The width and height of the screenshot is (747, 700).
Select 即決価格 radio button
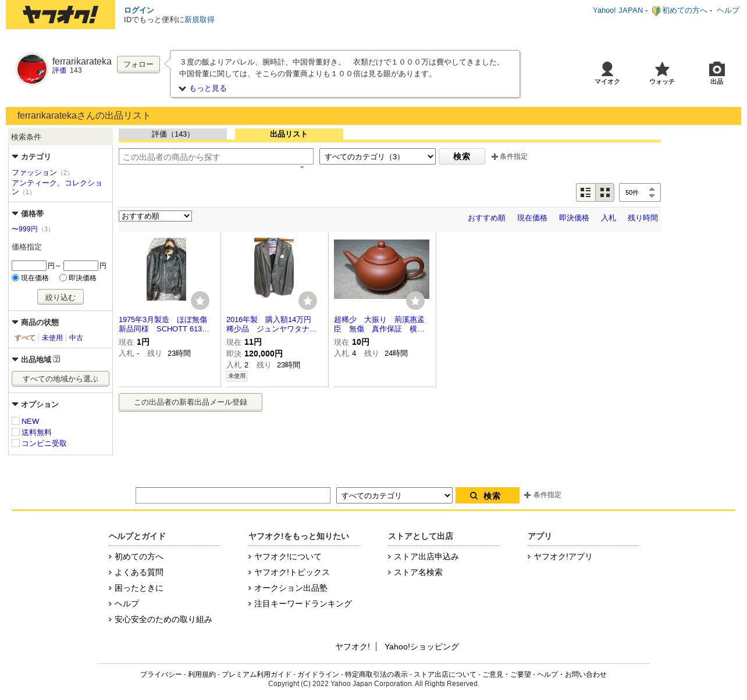point(63,278)
